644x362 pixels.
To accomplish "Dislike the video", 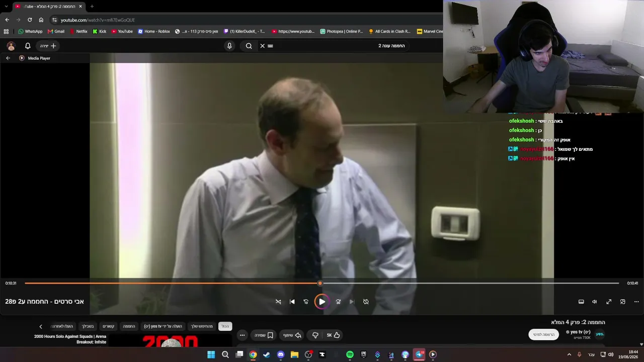I will (x=315, y=335).
